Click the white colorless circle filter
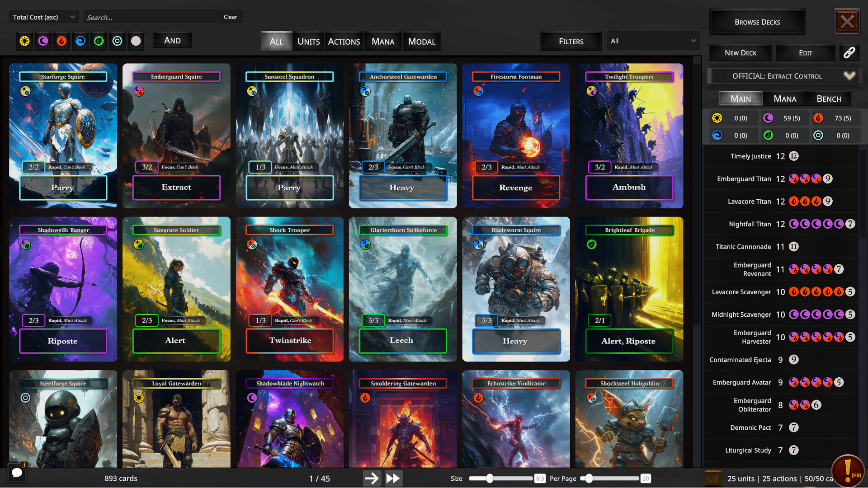Screen dimensions: 868x488 (x=136, y=41)
